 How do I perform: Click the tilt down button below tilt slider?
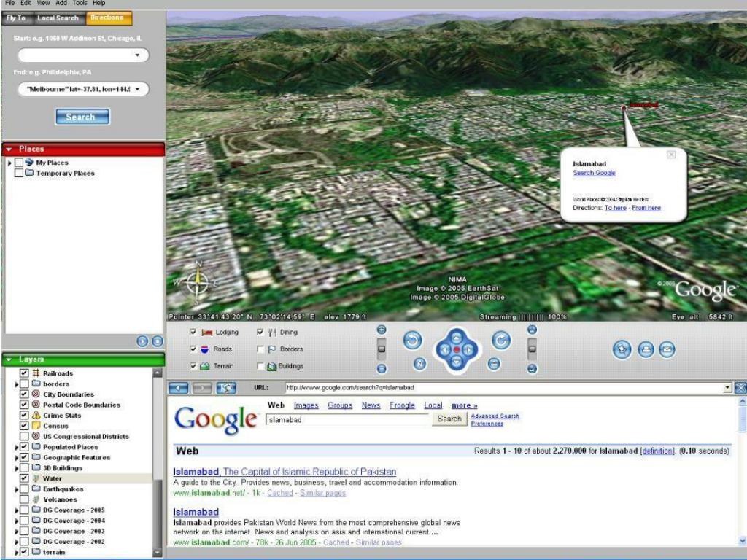click(x=532, y=368)
